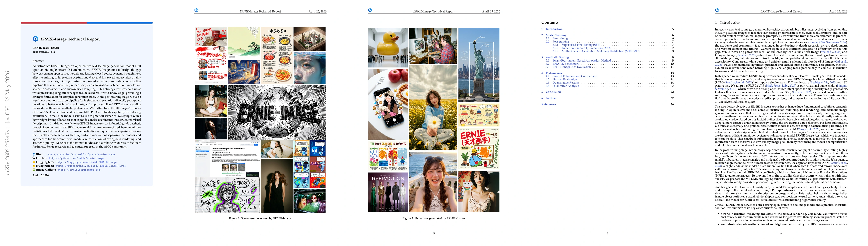
Task: Open the ernieimageprompt.com gallery link
Action: point(79,170)
